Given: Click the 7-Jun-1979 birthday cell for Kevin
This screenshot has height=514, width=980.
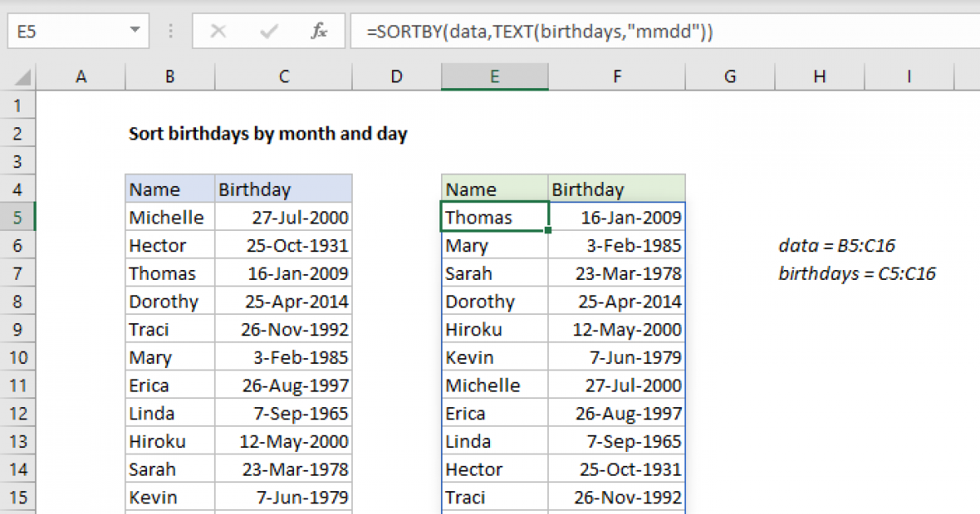Looking at the screenshot, I should point(617,357).
